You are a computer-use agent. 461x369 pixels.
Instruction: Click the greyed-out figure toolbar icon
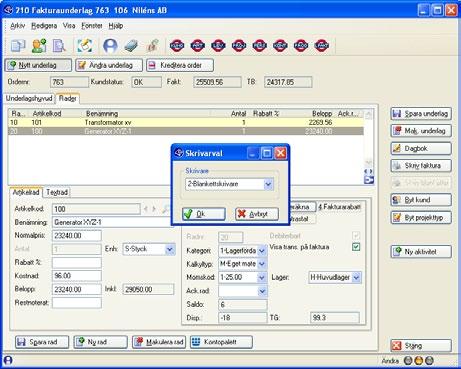[152, 45]
